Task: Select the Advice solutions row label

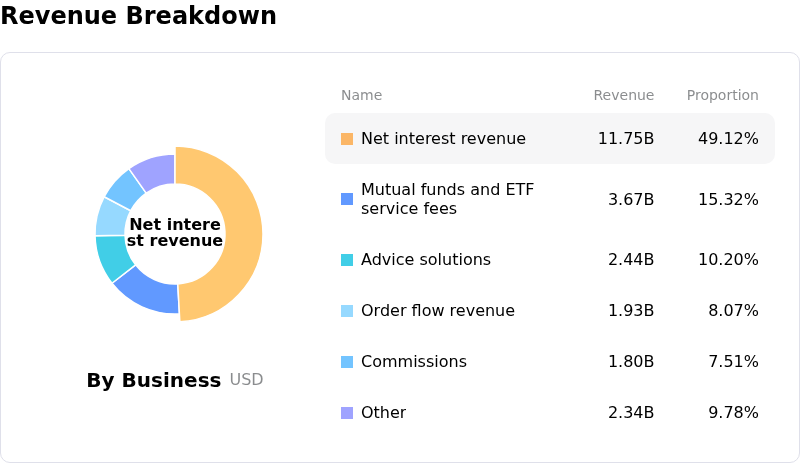Action: 426,260
